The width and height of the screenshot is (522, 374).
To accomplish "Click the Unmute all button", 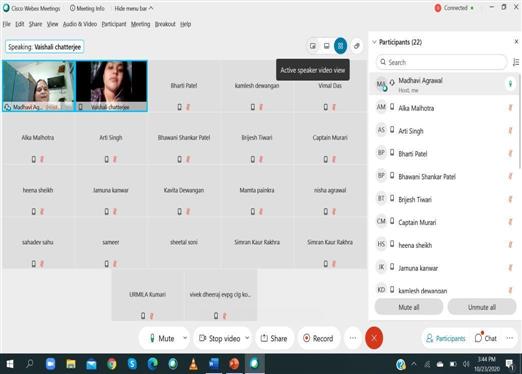I will click(482, 307).
